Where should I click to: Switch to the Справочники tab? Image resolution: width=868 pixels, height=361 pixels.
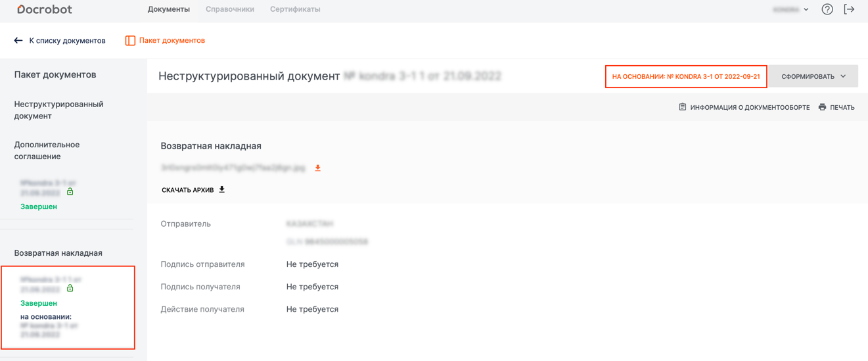click(x=230, y=9)
